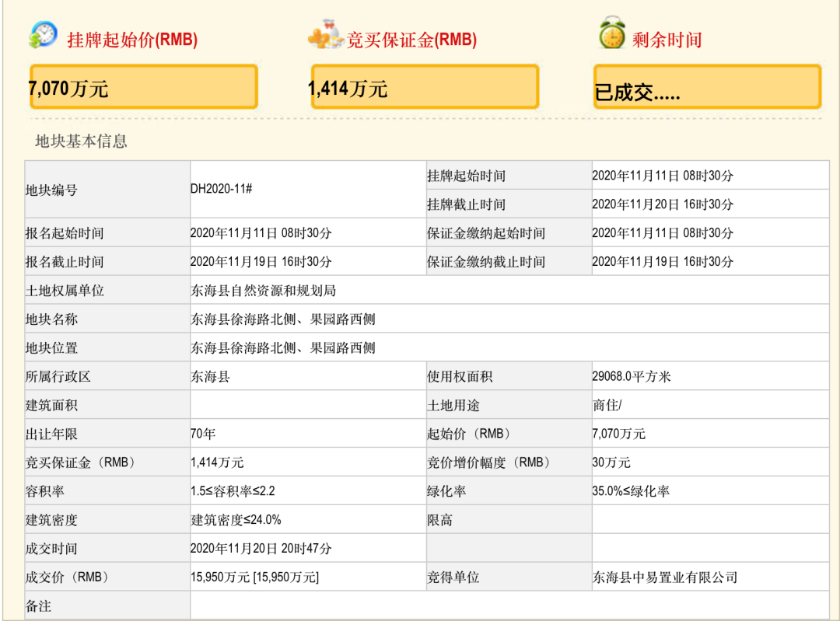Click the 所属行政区 label
Viewport: 840px width, 621px height.
point(58,377)
